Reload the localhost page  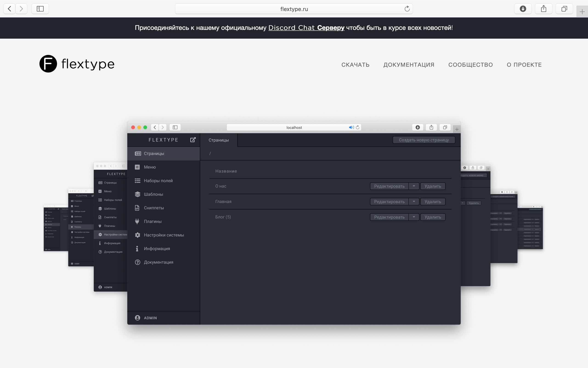point(358,127)
